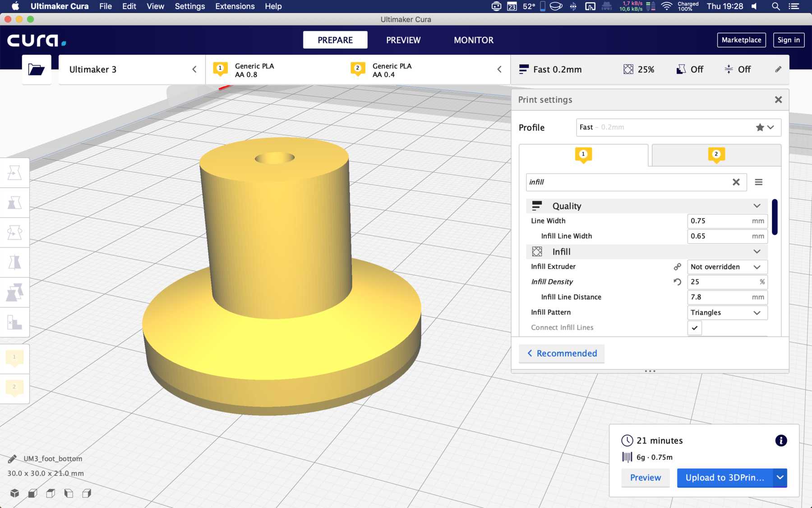Go back to Recommended settings
The image size is (812, 508).
562,354
